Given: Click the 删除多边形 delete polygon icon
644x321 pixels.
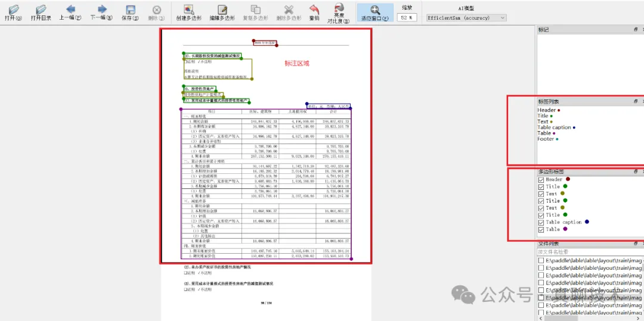Looking at the screenshot, I should point(289,10).
